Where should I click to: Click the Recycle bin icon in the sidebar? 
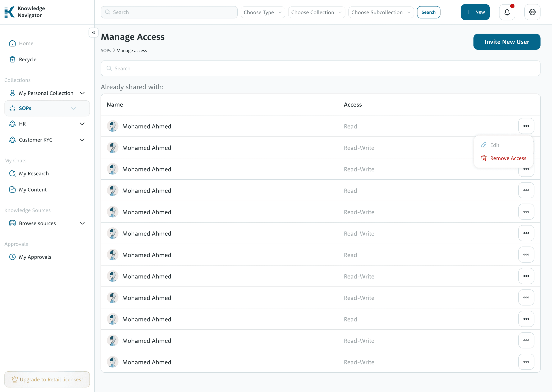[x=12, y=59]
